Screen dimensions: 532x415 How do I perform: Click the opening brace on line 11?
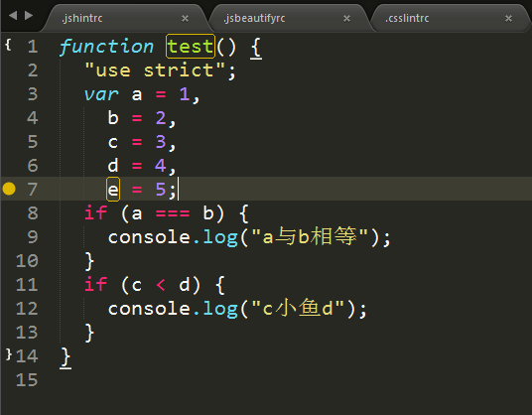tap(220, 285)
